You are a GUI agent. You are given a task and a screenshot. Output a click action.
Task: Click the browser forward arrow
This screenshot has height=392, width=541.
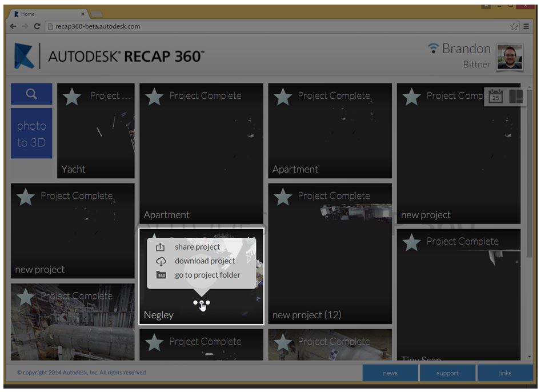pyautogui.click(x=25, y=26)
